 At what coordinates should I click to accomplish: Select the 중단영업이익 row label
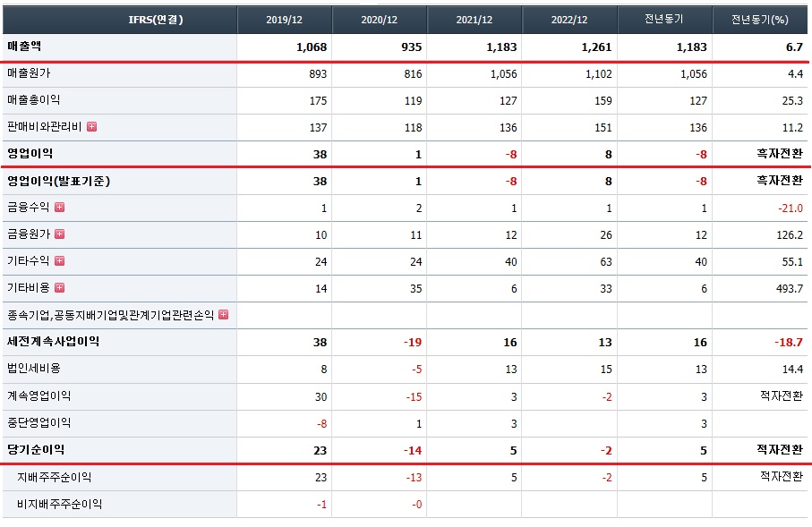click(38, 423)
